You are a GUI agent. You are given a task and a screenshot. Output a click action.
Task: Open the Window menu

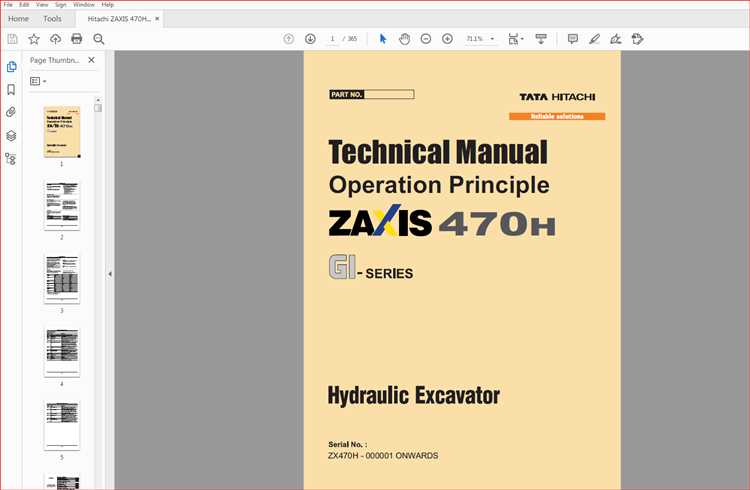tap(84, 4)
